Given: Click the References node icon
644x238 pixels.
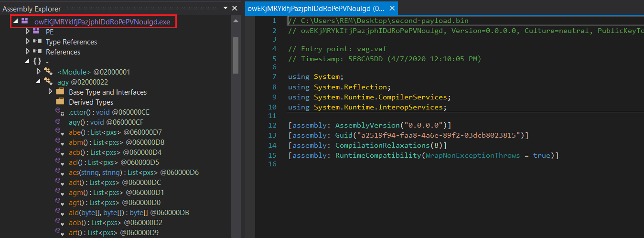Looking at the screenshot, I should [37, 52].
